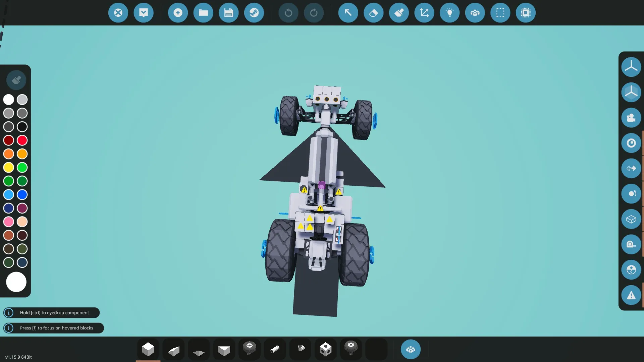Open the measuring tape tool
The image size is (644, 362).
click(631, 244)
